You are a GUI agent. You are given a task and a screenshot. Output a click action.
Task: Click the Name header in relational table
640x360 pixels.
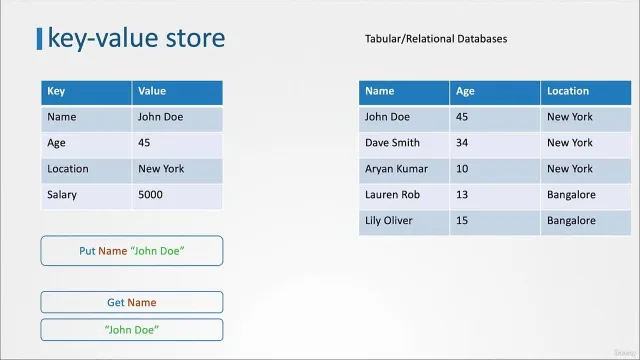pos(404,93)
